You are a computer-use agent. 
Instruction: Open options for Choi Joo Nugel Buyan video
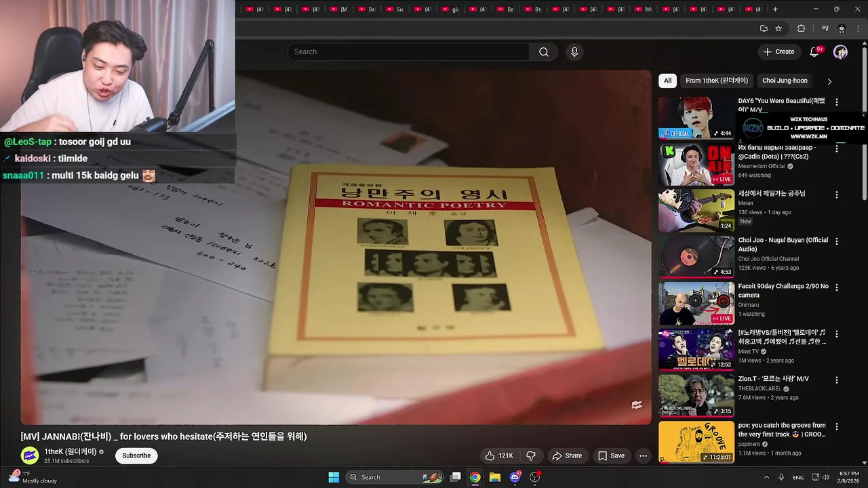(837, 241)
